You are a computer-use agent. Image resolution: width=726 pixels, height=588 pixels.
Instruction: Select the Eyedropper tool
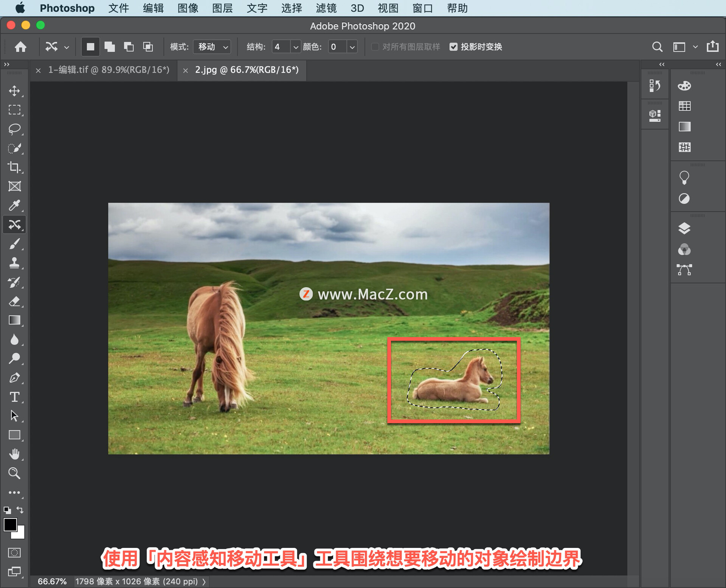(x=15, y=205)
